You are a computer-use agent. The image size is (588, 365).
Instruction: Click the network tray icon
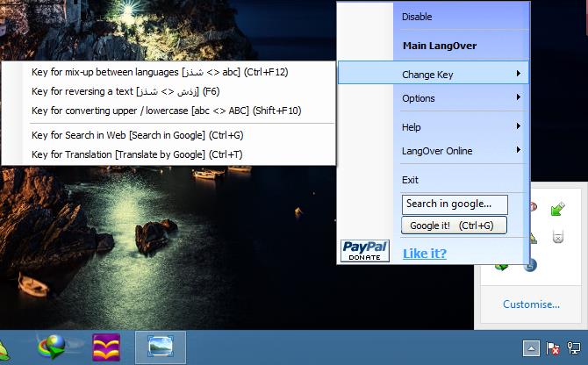pos(573,348)
